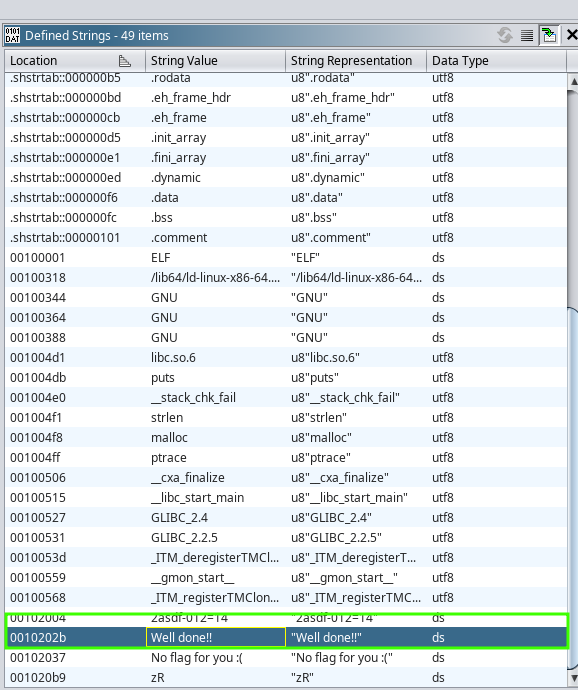Select the strlen string row
This screenshot has width=578, height=690.
pos(286,418)
